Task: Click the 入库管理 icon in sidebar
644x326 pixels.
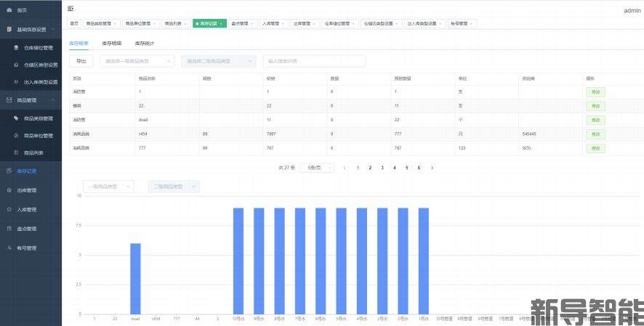Action: [9, 209]
